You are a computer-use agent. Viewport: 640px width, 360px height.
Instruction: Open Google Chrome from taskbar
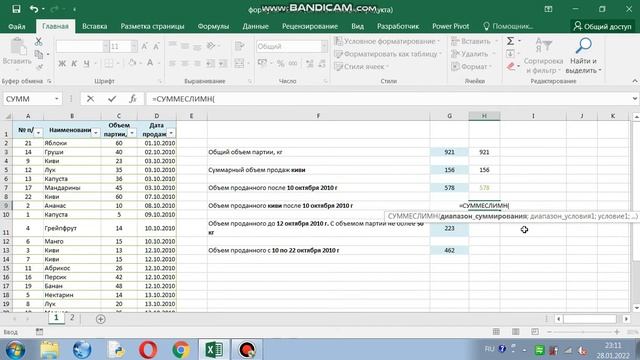(180, 350)
